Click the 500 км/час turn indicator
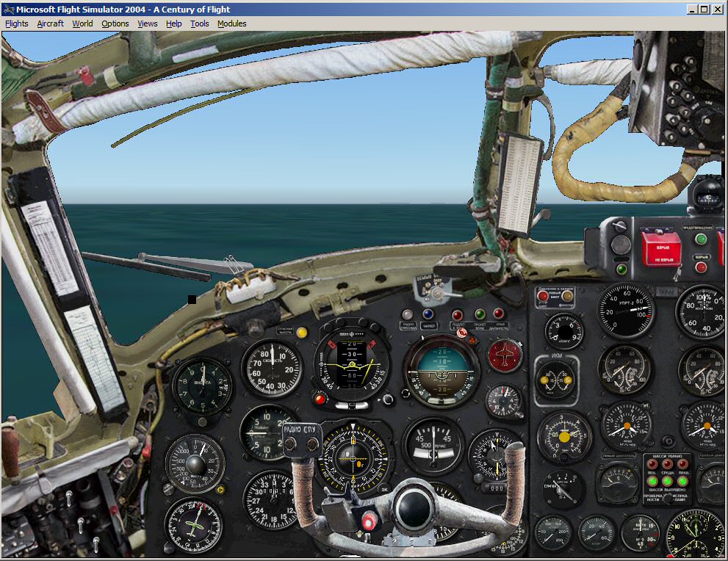728x561 pixels. [433, 446]
